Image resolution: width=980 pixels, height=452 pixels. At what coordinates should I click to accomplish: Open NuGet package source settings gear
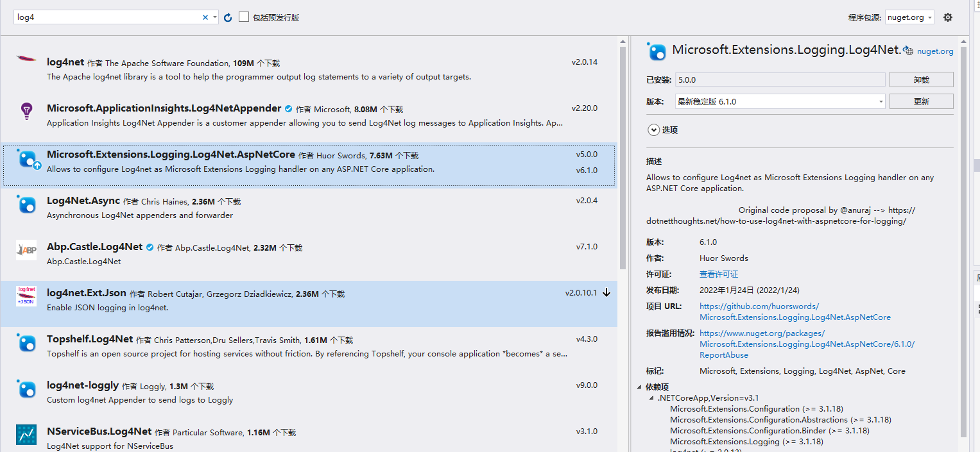point(948,17)
